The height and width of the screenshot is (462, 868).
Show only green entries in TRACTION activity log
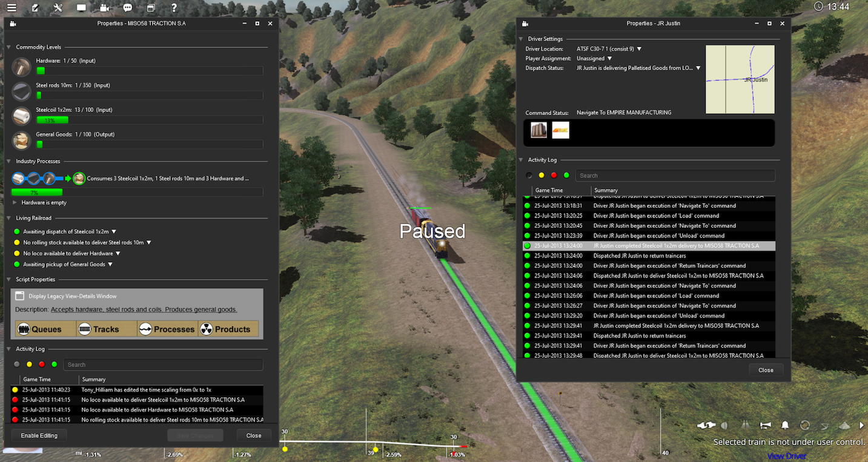[54, 364]
